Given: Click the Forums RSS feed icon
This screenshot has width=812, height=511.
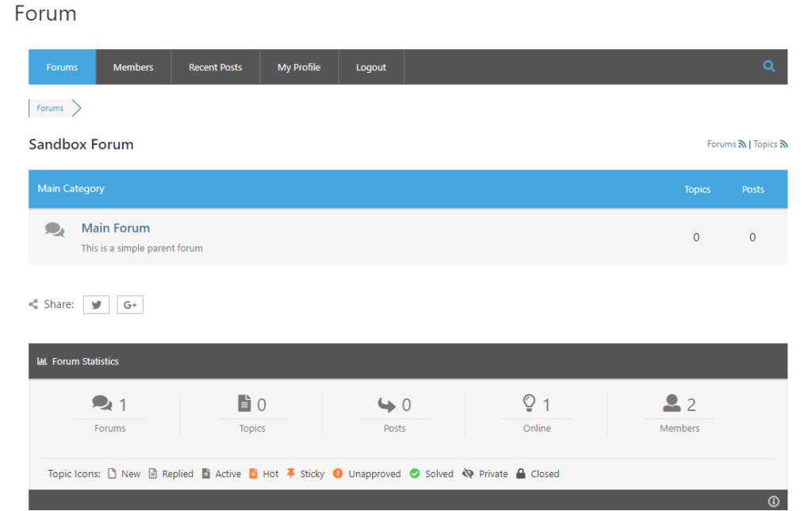Looking at the screenshot, I should pyautogui.click(x=742, y=143).
